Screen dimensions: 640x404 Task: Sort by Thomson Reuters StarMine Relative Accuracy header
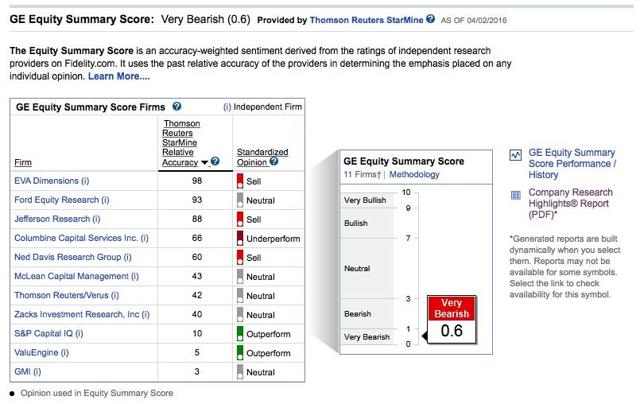pos(180,143)
